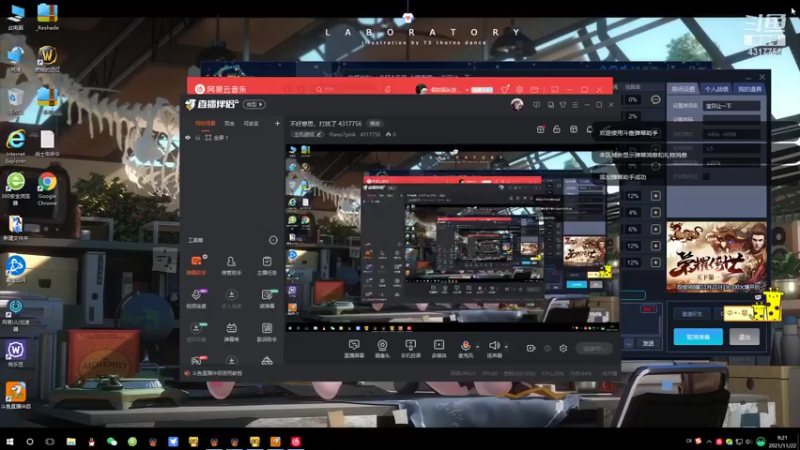Click the skin shirt icon in 网易云音乐
Screen dimensions: 800x450
coord(505,89)
